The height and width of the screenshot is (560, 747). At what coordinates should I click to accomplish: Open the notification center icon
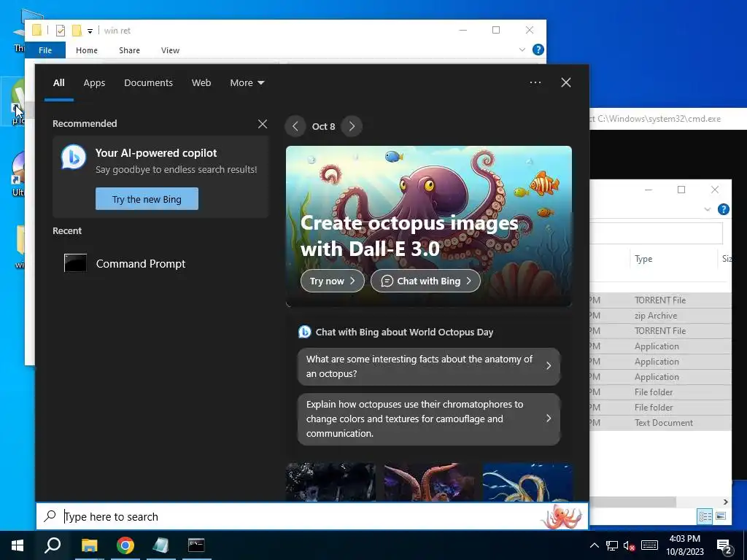click(x=724, y=546)
